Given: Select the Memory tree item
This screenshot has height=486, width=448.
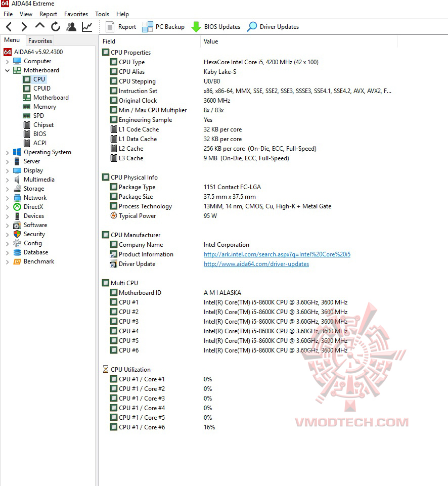Looking at the screenshot, I should pos(39,107).
